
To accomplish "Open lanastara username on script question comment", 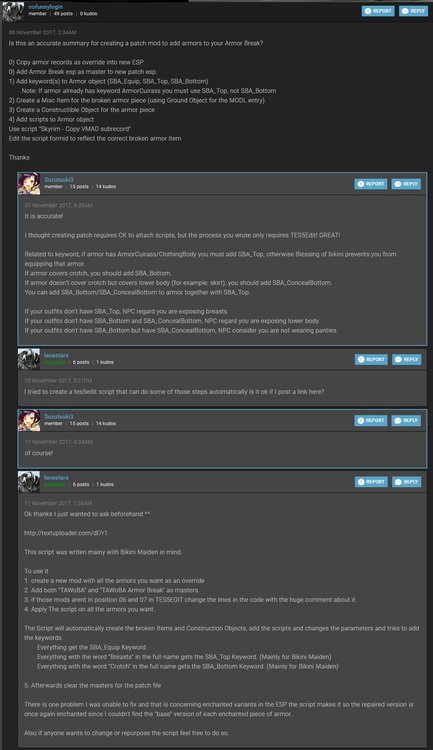I will [x=56, y=355].
